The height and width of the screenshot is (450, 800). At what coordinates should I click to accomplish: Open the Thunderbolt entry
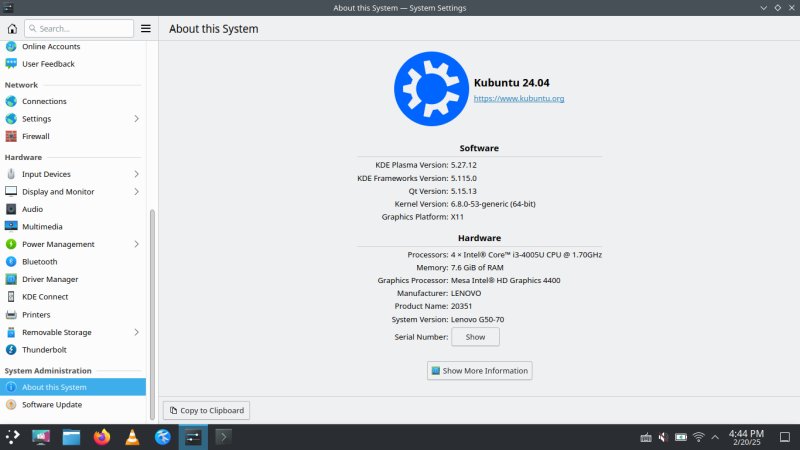[x=73, y=349]
